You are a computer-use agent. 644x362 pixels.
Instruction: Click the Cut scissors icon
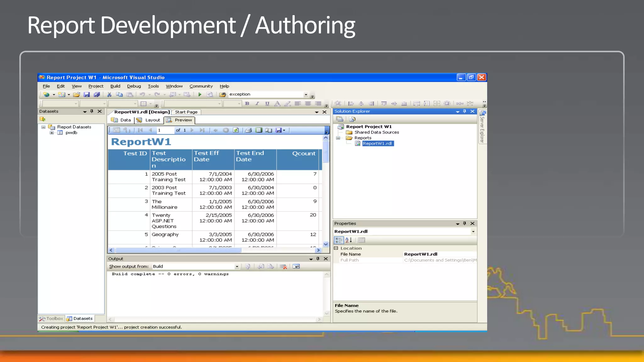(109, 95)
